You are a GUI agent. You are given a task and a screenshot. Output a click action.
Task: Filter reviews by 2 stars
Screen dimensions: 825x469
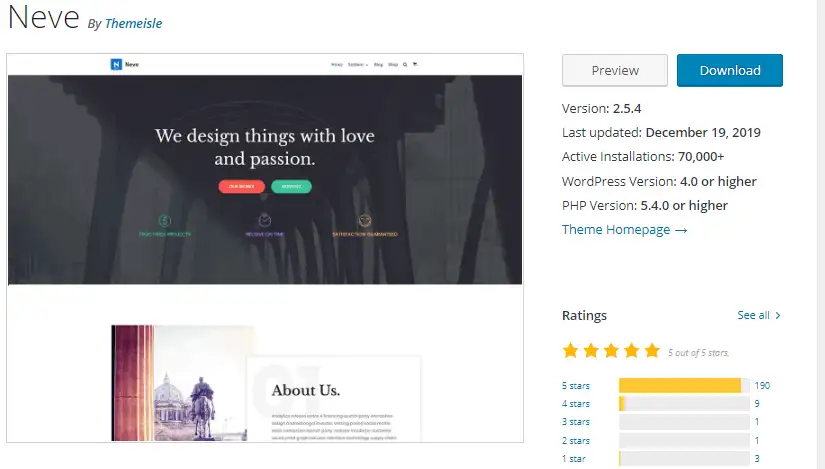coord(576,441)
